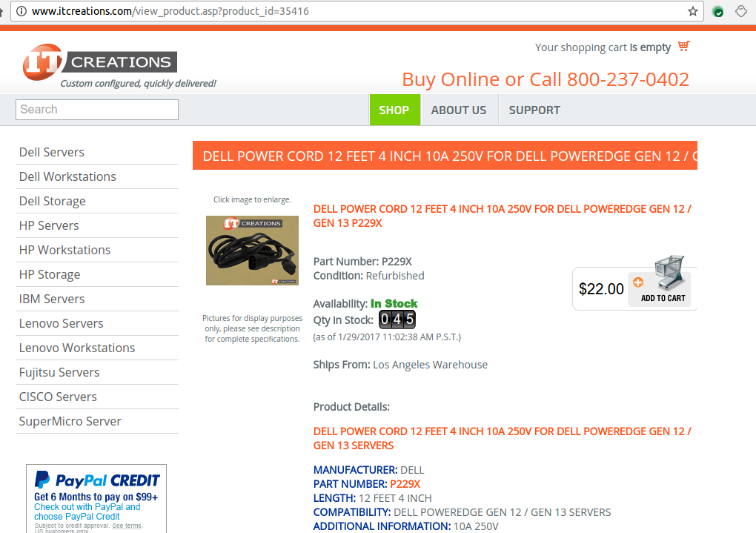Click the Add to Cart button

(660, 287)
